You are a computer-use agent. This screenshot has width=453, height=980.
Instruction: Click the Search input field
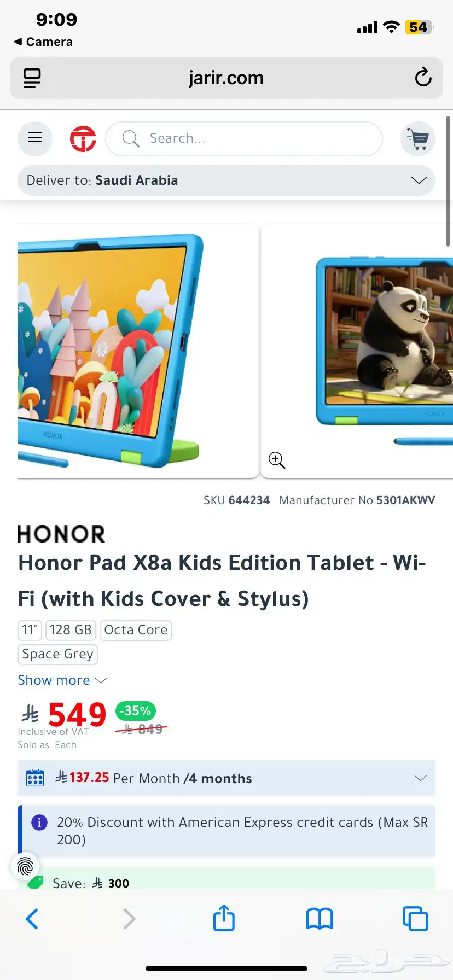(x=244, y=139)
